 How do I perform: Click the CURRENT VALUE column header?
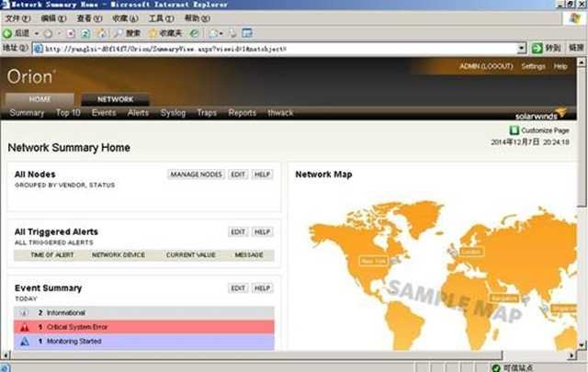click(191, 255)
